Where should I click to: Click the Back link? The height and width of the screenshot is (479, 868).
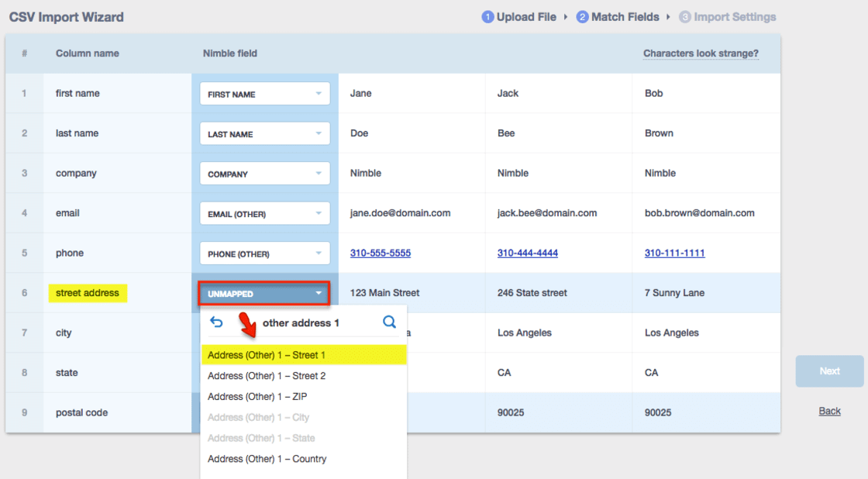coord(829,411)
